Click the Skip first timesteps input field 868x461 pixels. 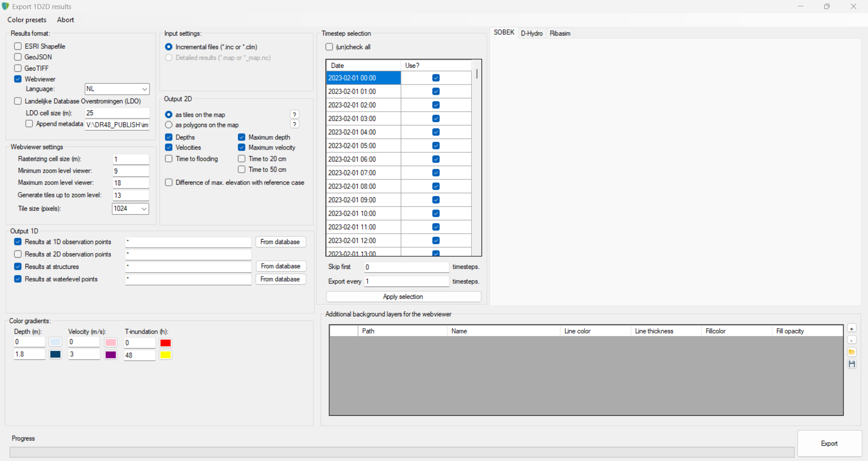click(x=406, y=267)
